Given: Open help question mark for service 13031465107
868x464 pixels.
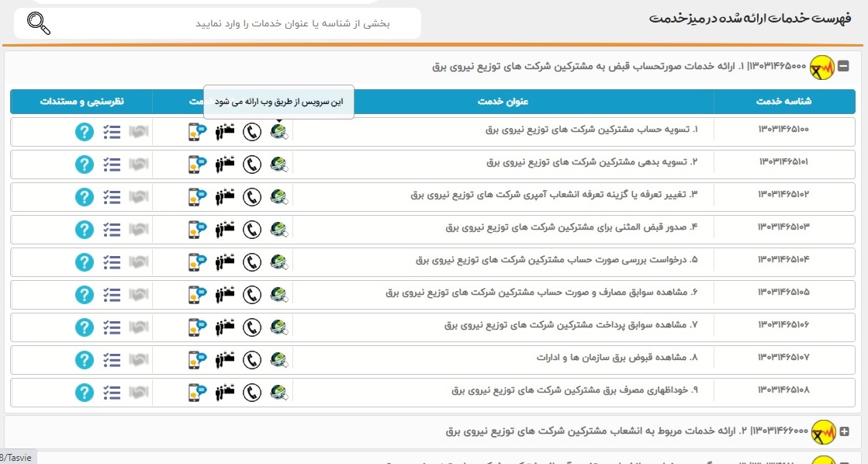Looking at the screenshot, I should (84, 361).
